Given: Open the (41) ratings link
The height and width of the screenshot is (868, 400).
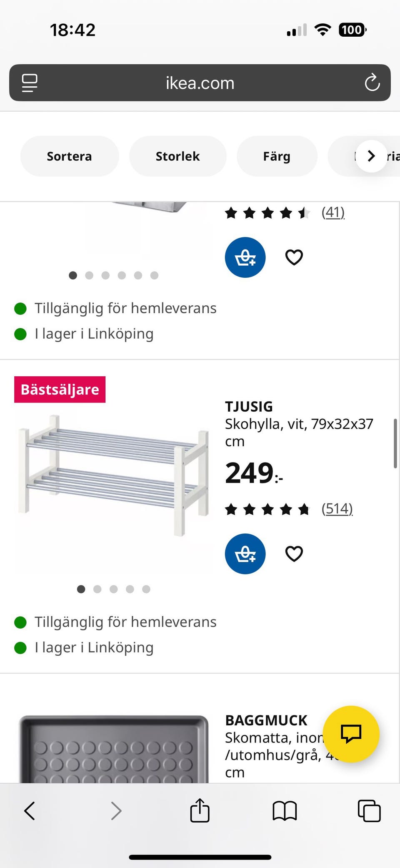Looking at the screenshot, I should tap(333, 212).
